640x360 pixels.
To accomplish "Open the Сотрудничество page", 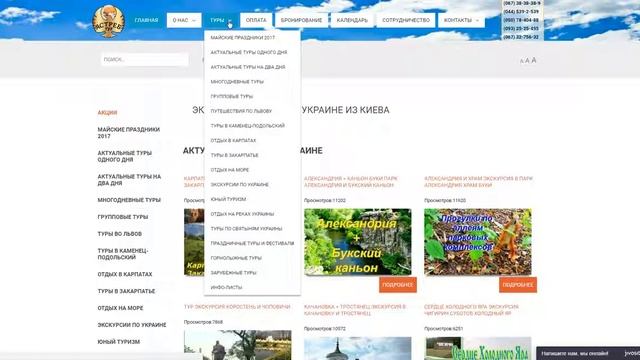I will 406,20.
